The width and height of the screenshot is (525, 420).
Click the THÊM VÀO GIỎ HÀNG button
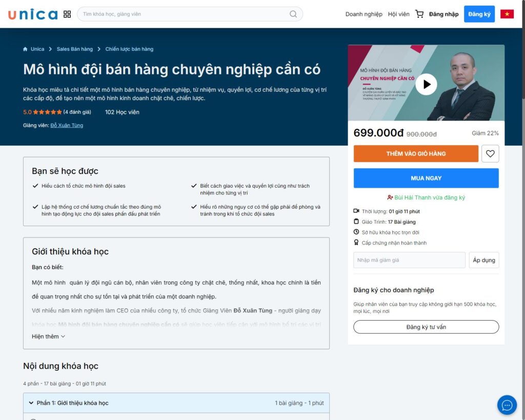coord(415,153)
